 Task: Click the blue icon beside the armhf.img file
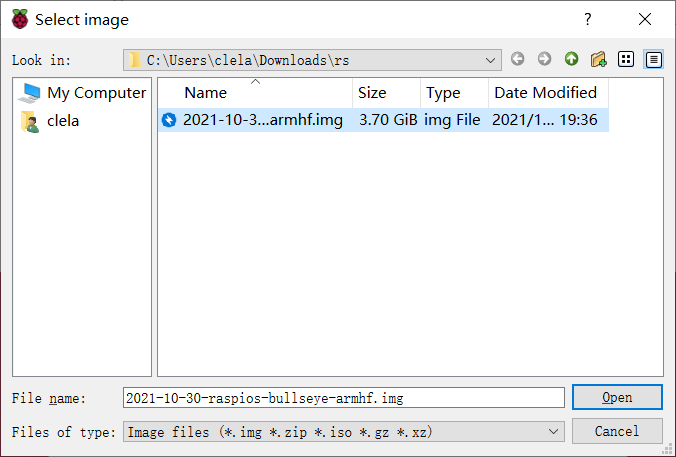pos(169,120)
